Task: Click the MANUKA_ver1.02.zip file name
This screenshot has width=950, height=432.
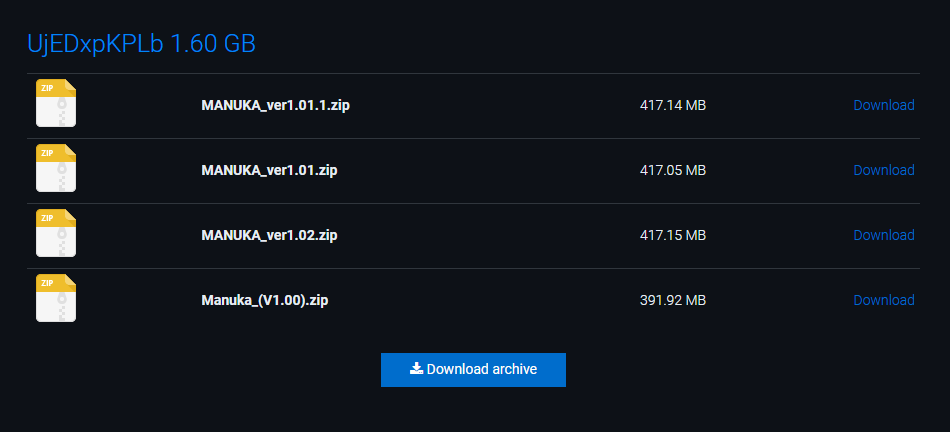Action: click(269, 235)
